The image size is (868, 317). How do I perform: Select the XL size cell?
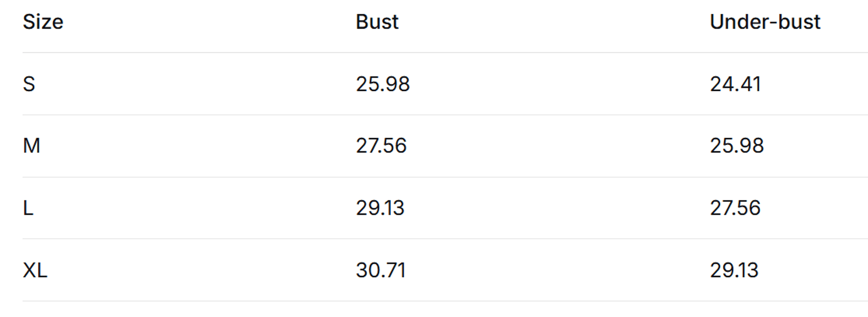[x=35, y=270]
